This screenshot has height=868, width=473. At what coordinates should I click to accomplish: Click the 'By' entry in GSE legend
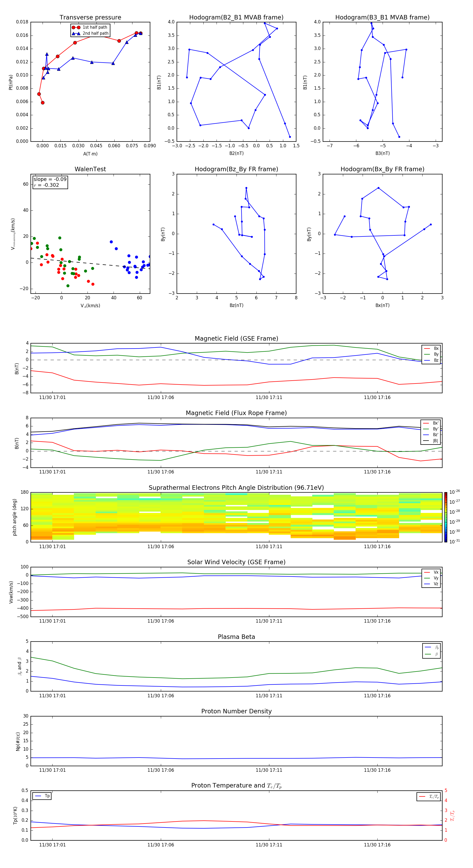[x=431, y=354]
